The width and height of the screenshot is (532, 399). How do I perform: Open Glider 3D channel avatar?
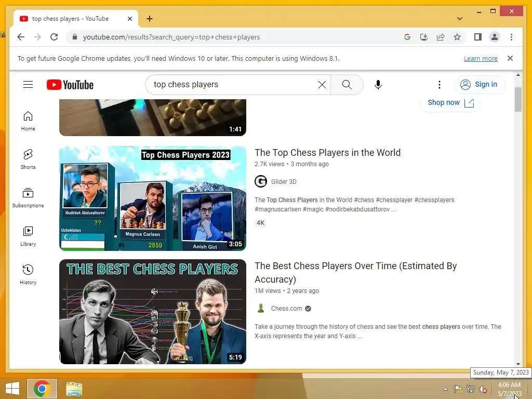click(261, 181)
